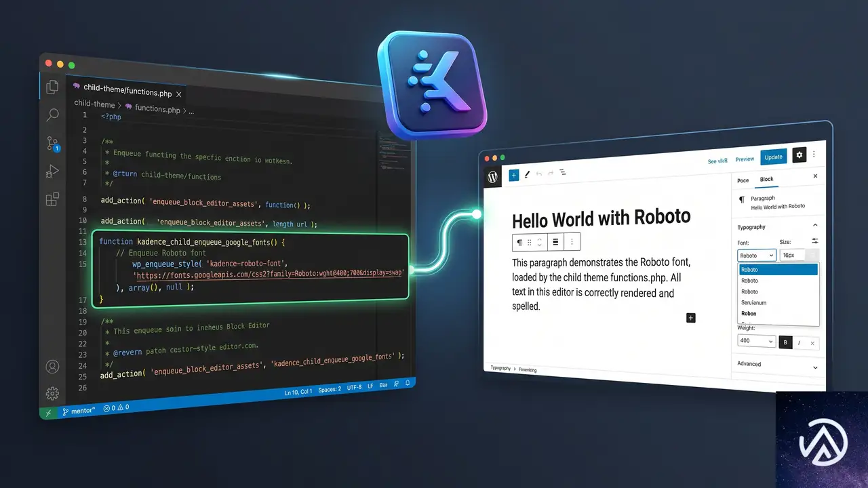Click the See vlkR link
The width and height of the screenshot is (868, 488).
pyautogui.click(x=717, y=161)
